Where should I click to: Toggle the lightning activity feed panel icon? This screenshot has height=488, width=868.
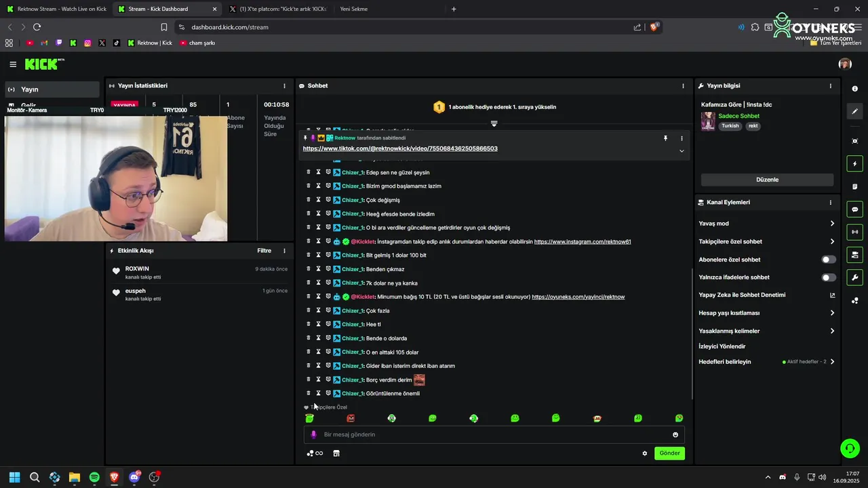[854, 163]
